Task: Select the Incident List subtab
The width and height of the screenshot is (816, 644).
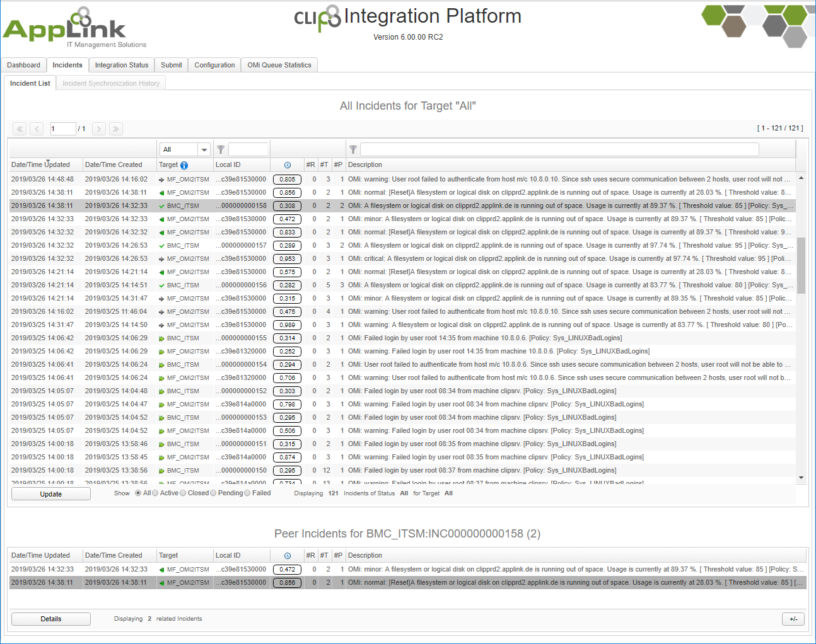Action: 30,83
